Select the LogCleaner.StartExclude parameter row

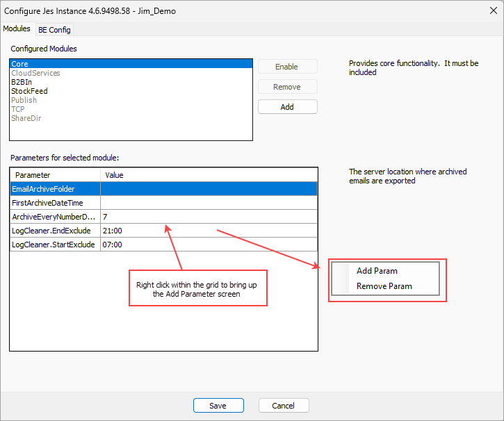pyautogui.click(x=55, y=245)
